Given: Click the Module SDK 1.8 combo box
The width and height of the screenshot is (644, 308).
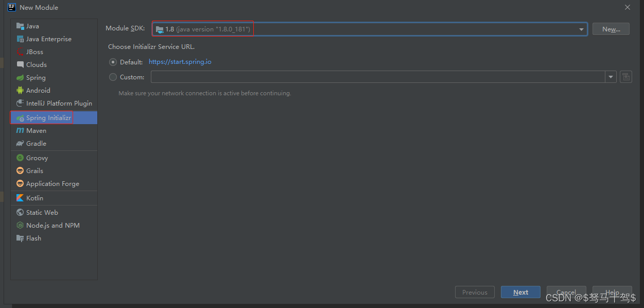Looking at the screenshot, I should tap(370, 29).
